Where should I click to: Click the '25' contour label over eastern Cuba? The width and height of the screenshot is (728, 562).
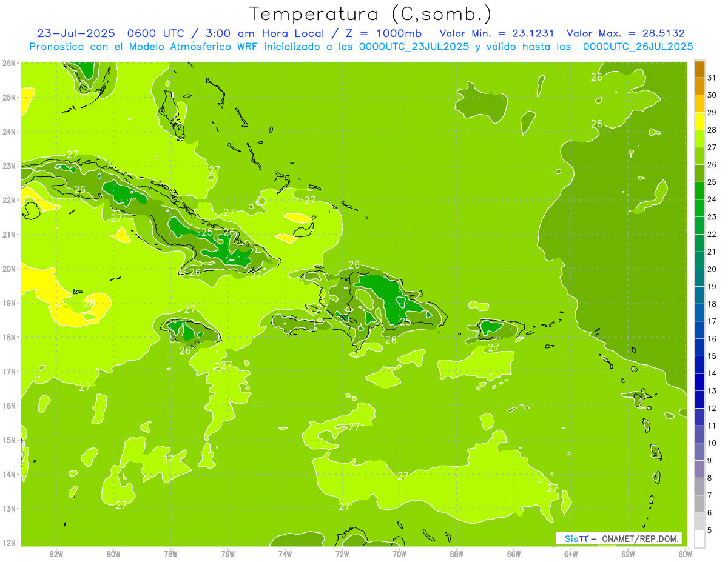point(207,232)
